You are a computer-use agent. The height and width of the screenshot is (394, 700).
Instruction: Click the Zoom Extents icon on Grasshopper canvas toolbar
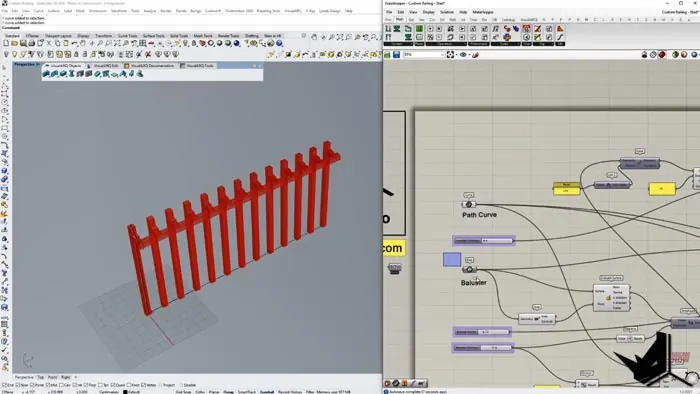pyautogui.click(x=450, y=55)
